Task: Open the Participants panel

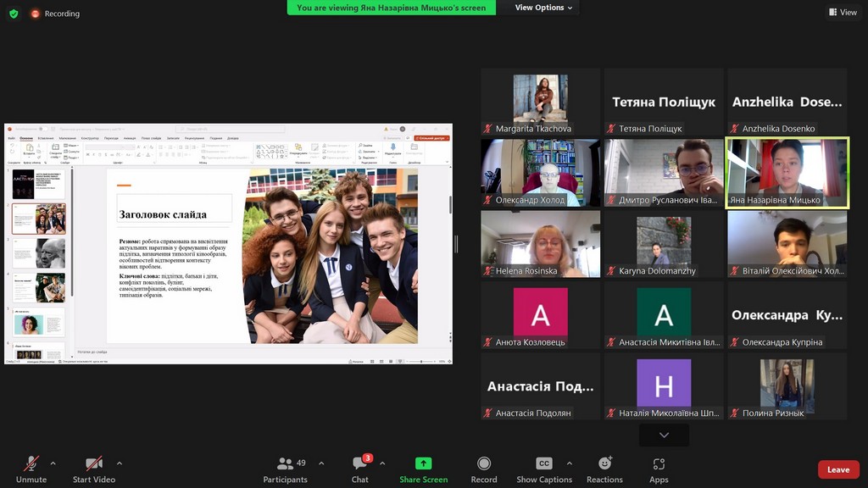Action: click(x=285, y=464)
